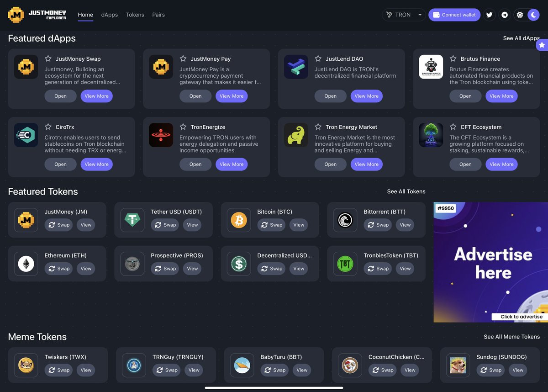Open the JustMoney Swap dApp
This screenshot has height=392, width=548.
60,96
